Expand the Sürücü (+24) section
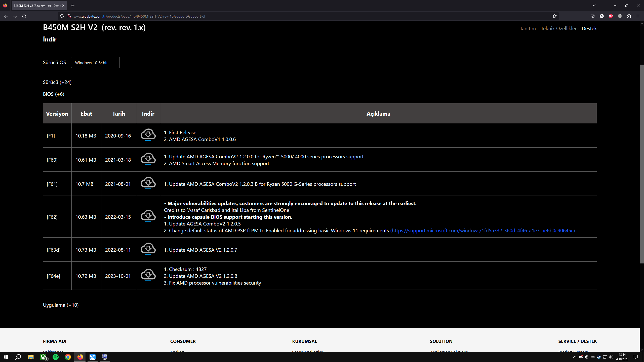 57,82
